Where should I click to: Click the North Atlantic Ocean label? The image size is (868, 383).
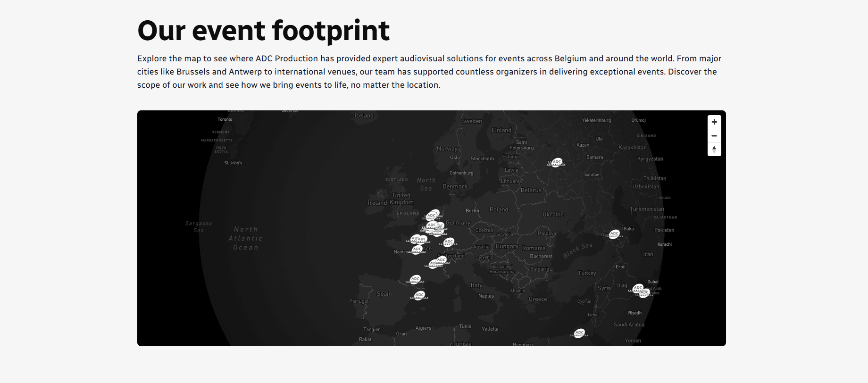245,238
